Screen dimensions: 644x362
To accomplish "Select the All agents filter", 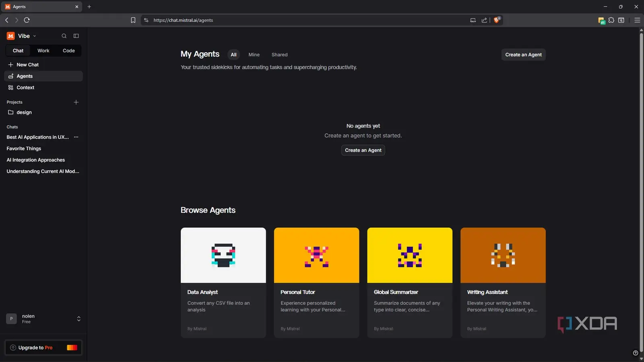I will [x=233, y=55].
